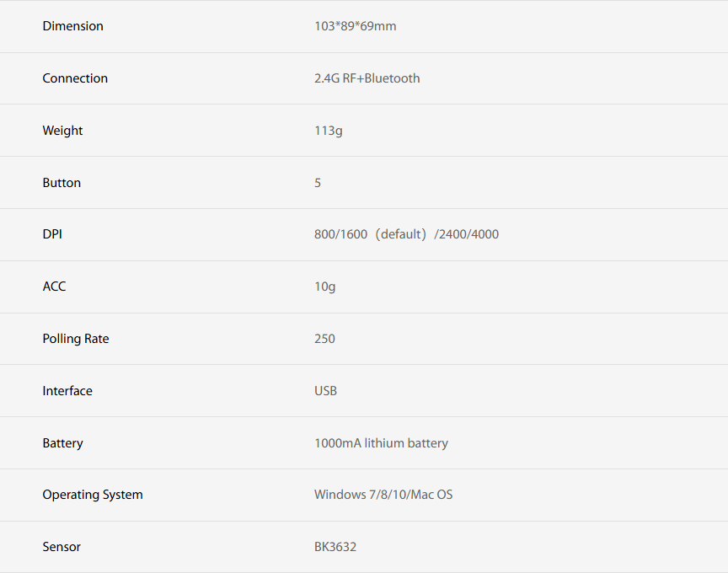
Task: Select the USB interface value
Action: [x=325, y=391]
